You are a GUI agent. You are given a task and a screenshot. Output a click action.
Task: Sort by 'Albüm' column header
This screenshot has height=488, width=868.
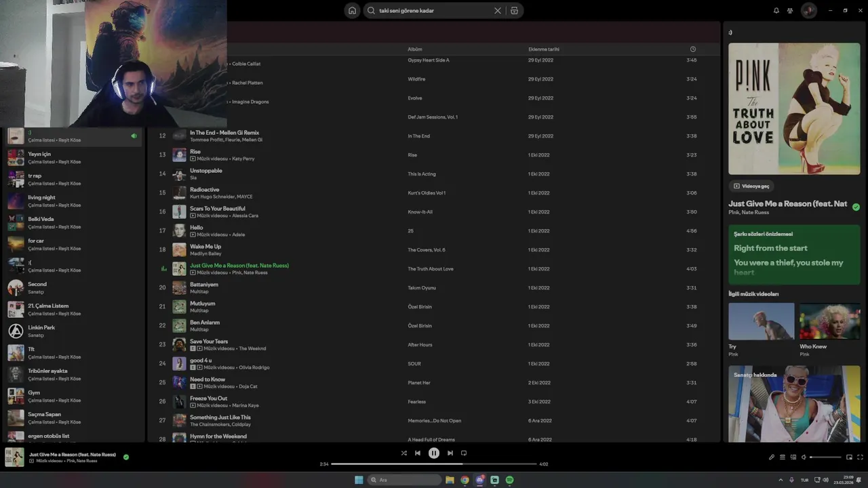[414, 49]
